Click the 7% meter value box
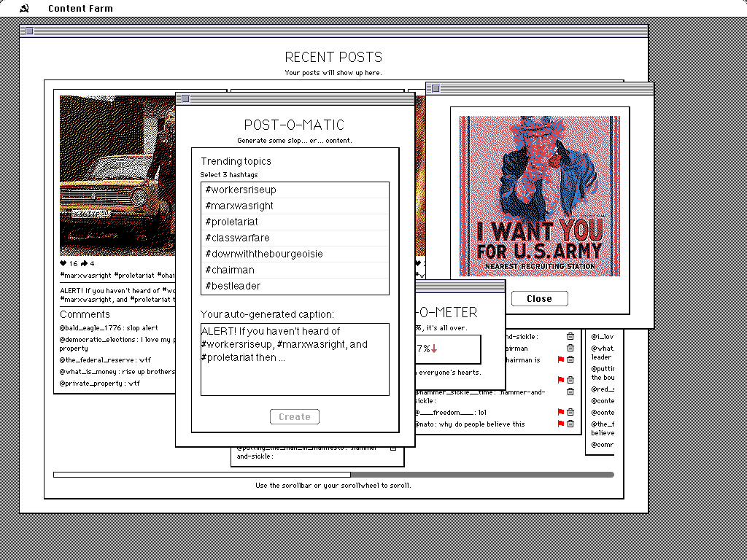Screen dimensions: 747x560 pyautogui.click(x=448, y=349)
